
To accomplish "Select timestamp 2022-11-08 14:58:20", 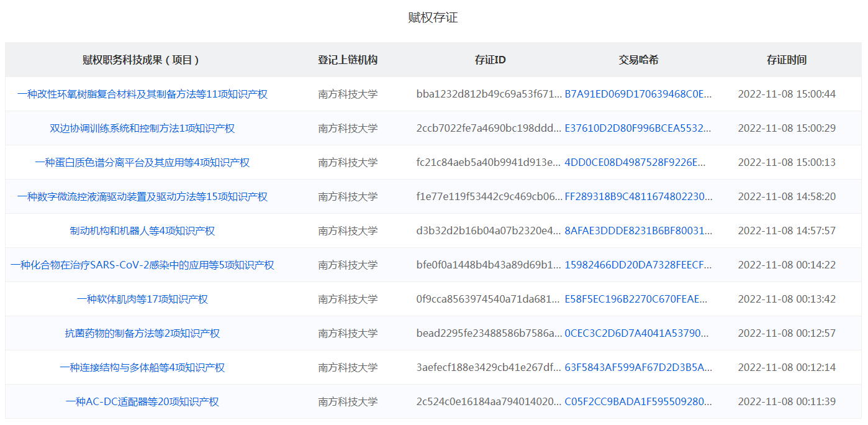I will click(x=787, y=197).
